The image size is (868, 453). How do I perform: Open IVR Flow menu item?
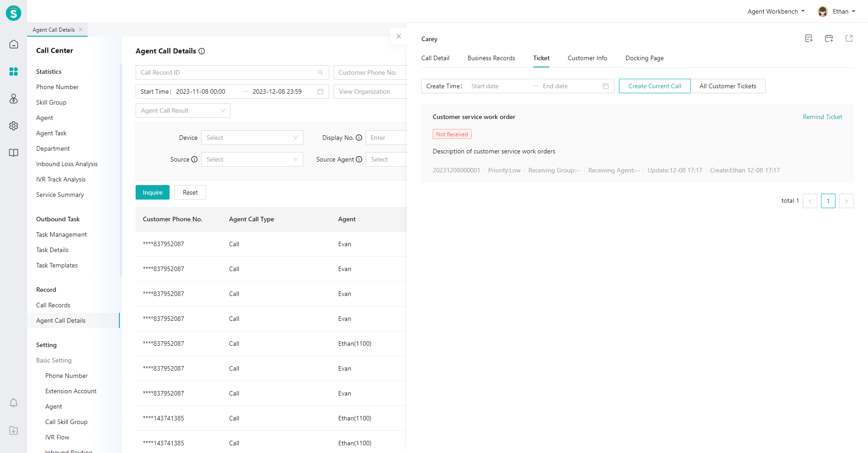coord(57,437)
